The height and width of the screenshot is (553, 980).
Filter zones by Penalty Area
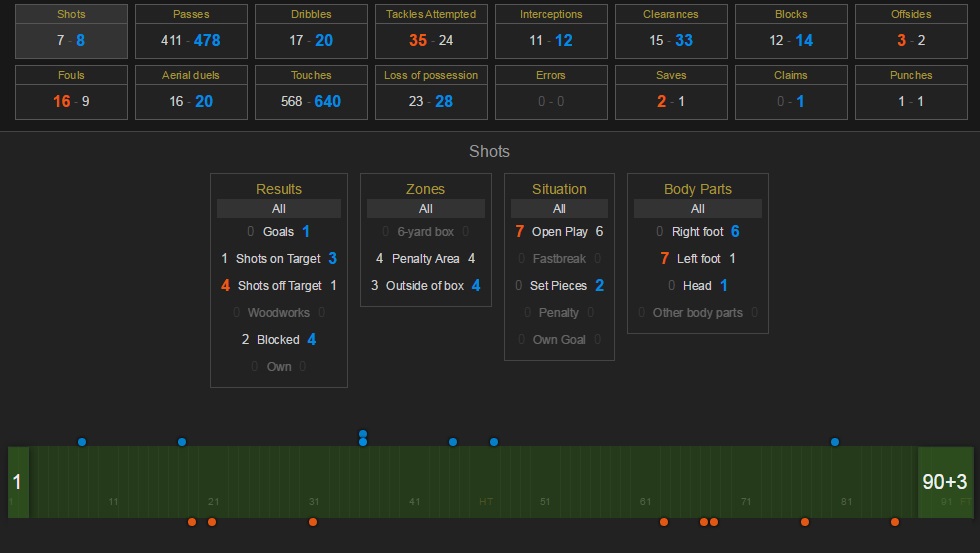coord(426,259)
